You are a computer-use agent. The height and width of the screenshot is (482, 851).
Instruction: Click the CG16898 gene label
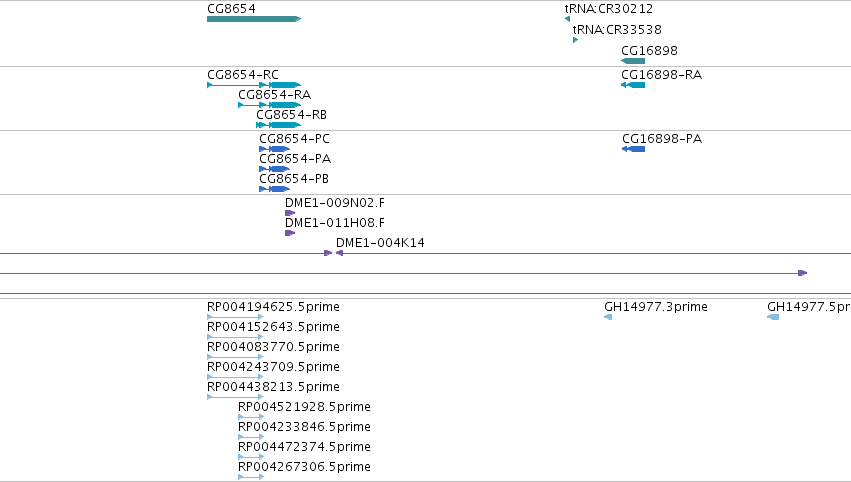(649, 50)
